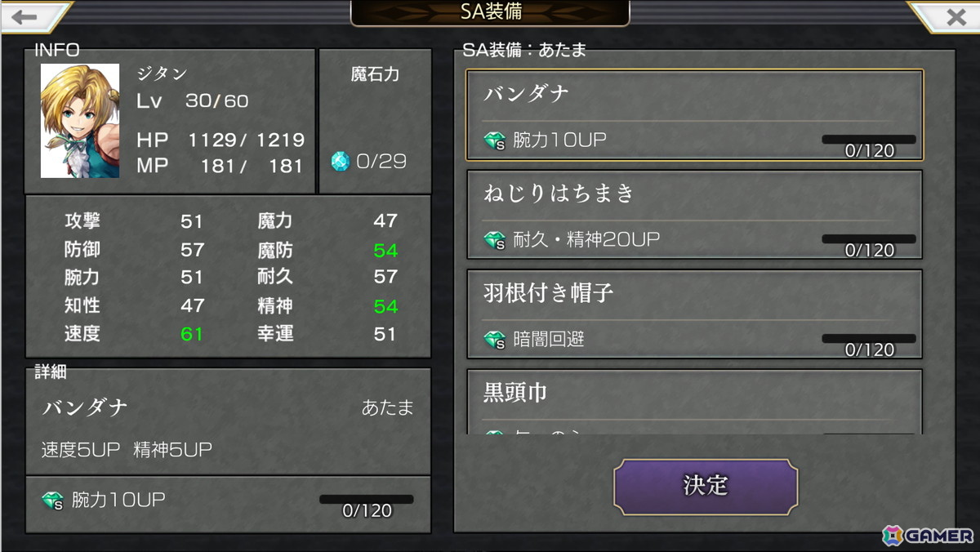Click the blue 魔石力 crystal icon

click(x=341, y=161)
